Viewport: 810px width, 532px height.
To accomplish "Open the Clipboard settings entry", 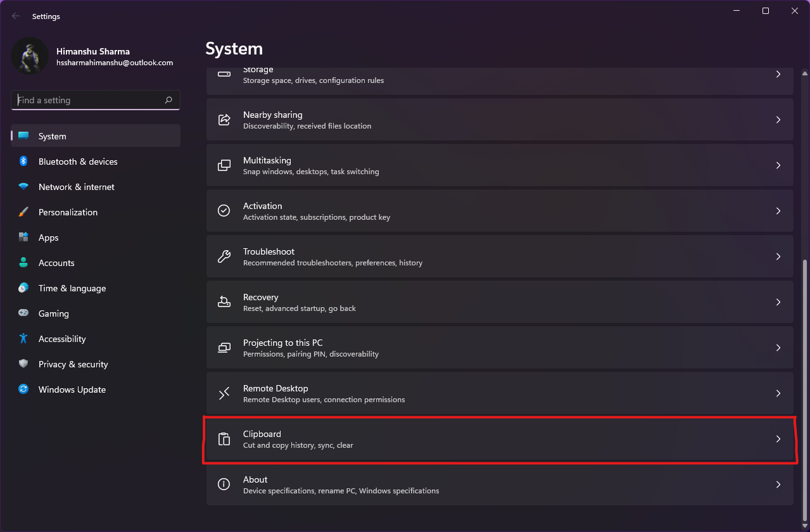I will point(500,439).
